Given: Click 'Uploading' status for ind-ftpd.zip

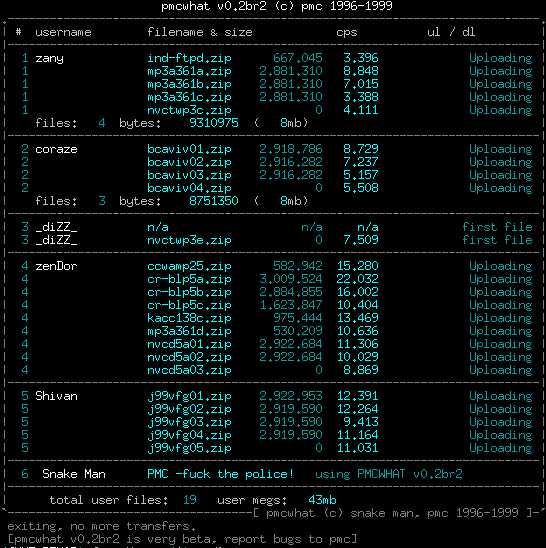Looking at the screenshot, I should point(501,58).
